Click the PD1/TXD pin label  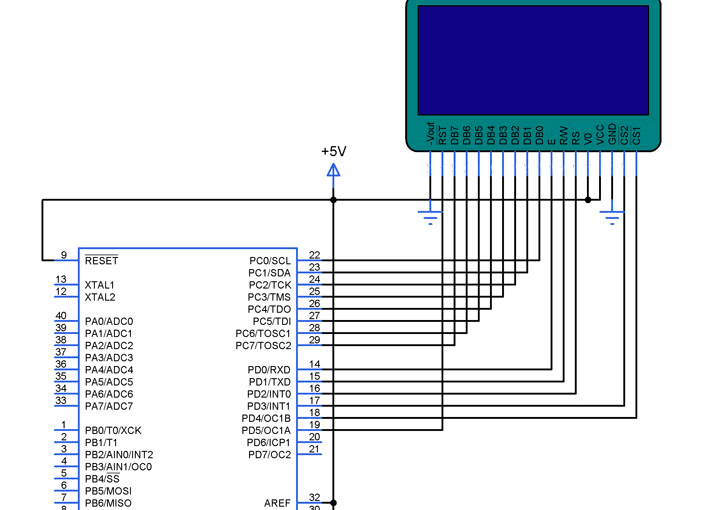point(270,382)
